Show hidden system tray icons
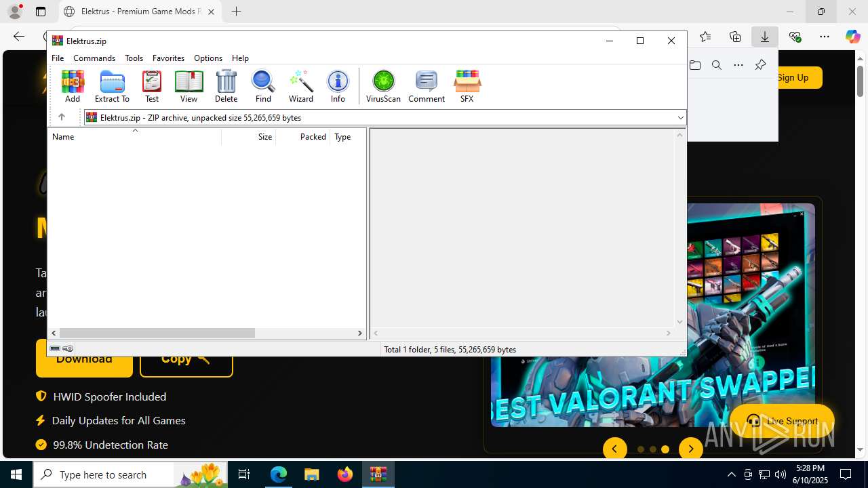 pos(731,474)
